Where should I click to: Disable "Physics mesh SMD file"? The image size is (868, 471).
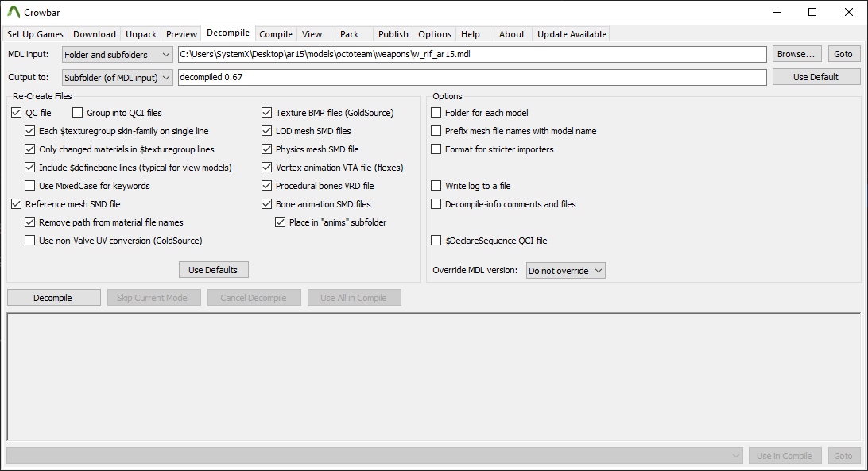pos(266,149)
